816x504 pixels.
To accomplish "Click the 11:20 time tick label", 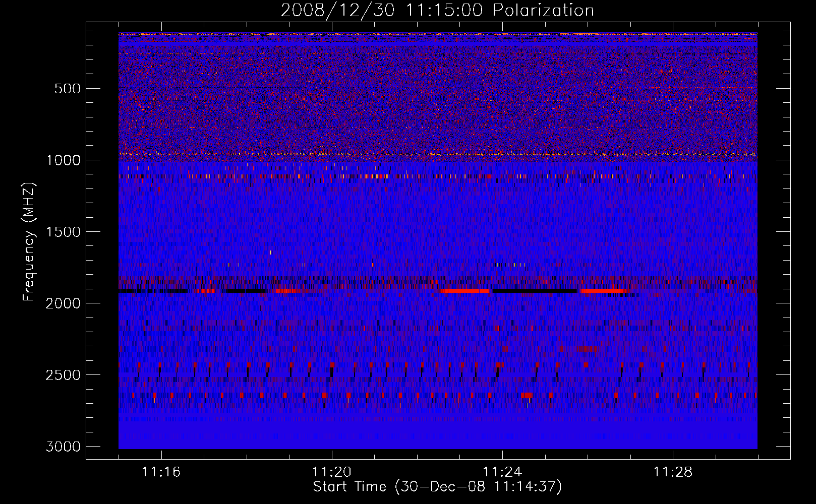I will (x=332, y=472).
